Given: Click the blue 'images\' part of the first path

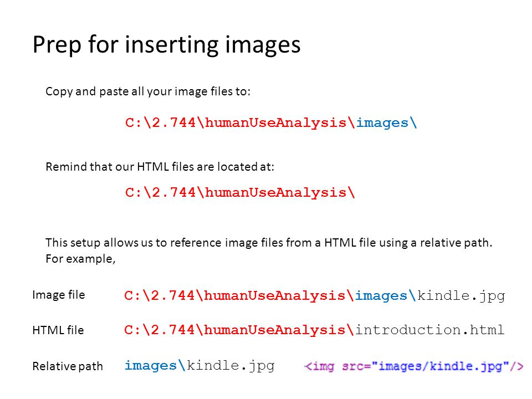Looking at the screenshot, I should coord(386,123).
